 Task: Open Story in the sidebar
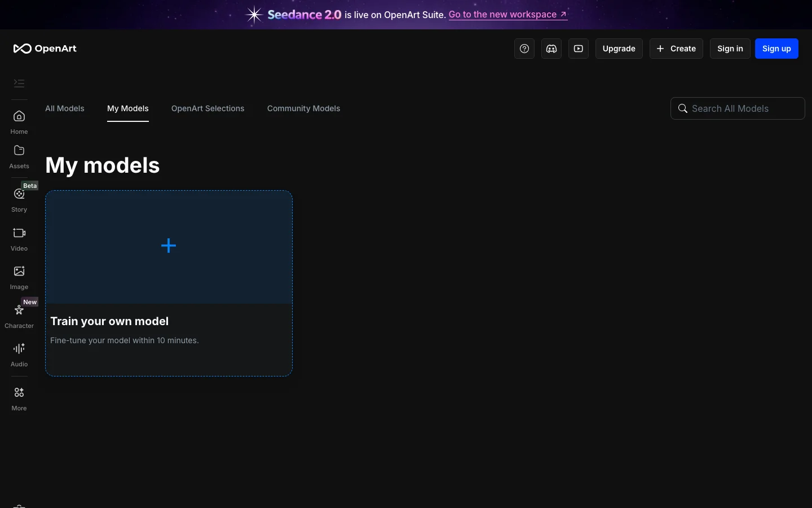(x=19, y=200)
